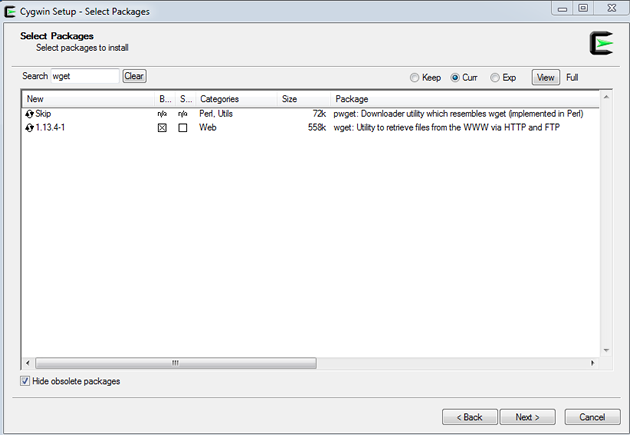Click the vertical scrollbar up arrow

point(606,97)
